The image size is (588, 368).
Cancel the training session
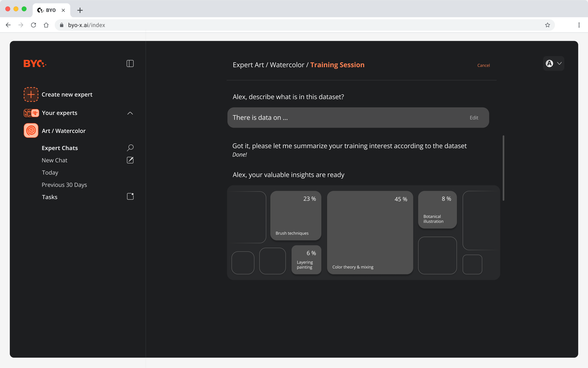pos(483,65)
